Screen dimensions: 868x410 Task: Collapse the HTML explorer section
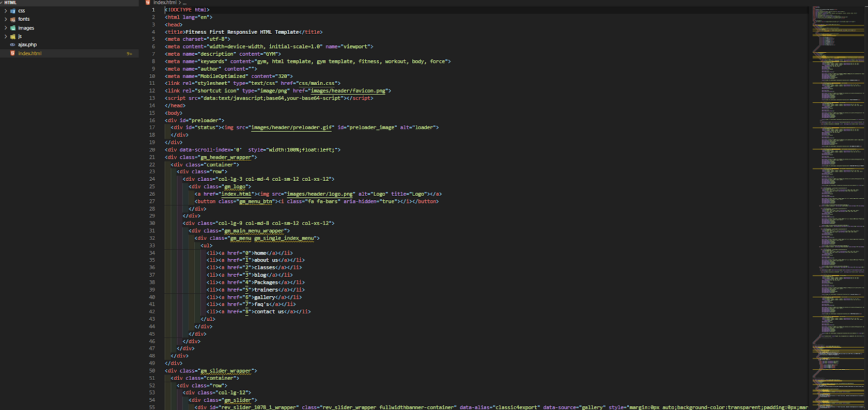[2, 3]
